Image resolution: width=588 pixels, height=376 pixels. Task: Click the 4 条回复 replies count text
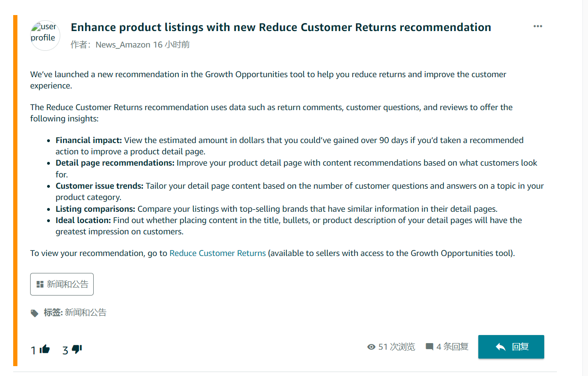click(452, 347)
